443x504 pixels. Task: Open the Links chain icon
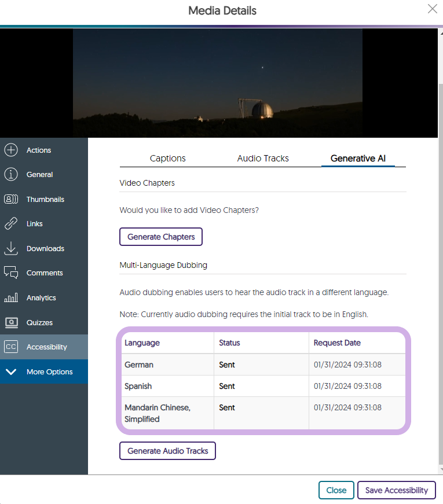click(11, 224)
